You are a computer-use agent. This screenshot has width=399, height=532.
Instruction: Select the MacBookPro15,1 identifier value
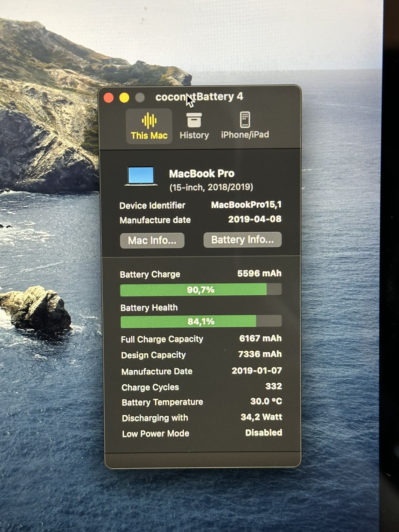(x=246, y=205)
